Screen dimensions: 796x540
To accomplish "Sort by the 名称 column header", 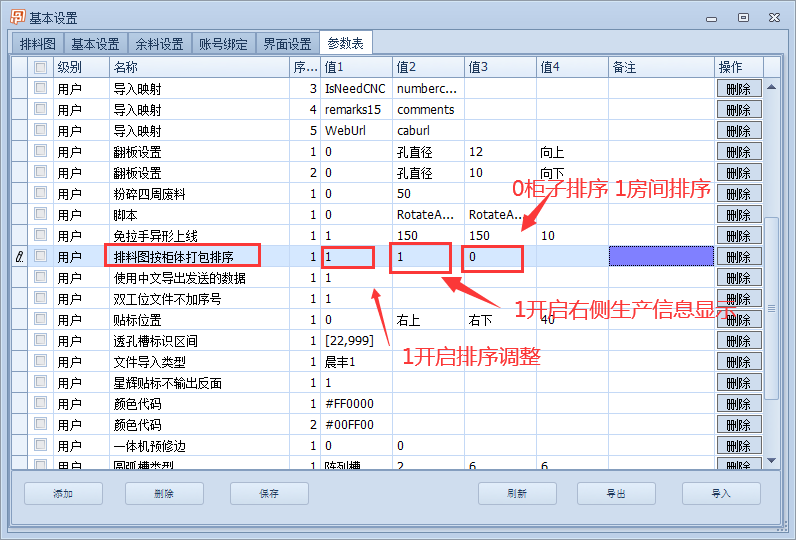I will [200, 67].
